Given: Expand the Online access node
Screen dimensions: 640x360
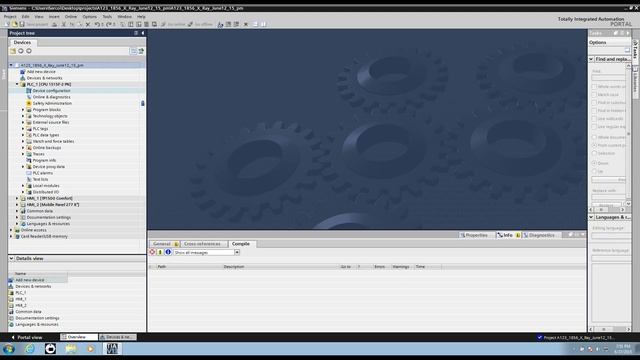Looking at the screenshot, I should pyautogui.click(x=11, y=230).
